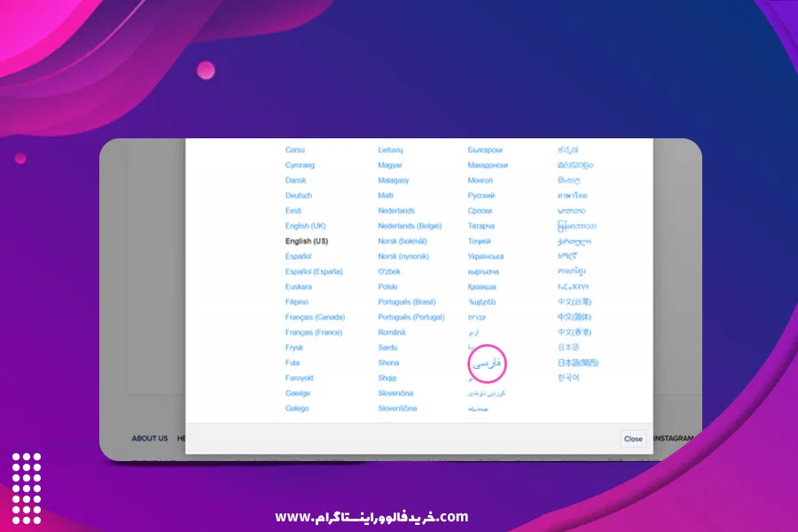Select O'zbek language

pos(389,272)
